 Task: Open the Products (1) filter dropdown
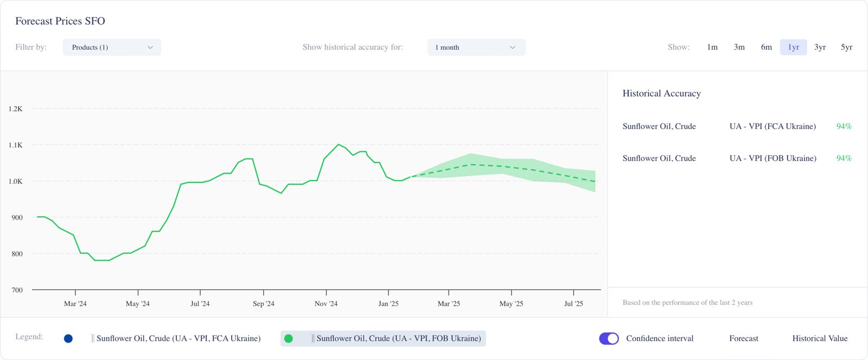112,47
